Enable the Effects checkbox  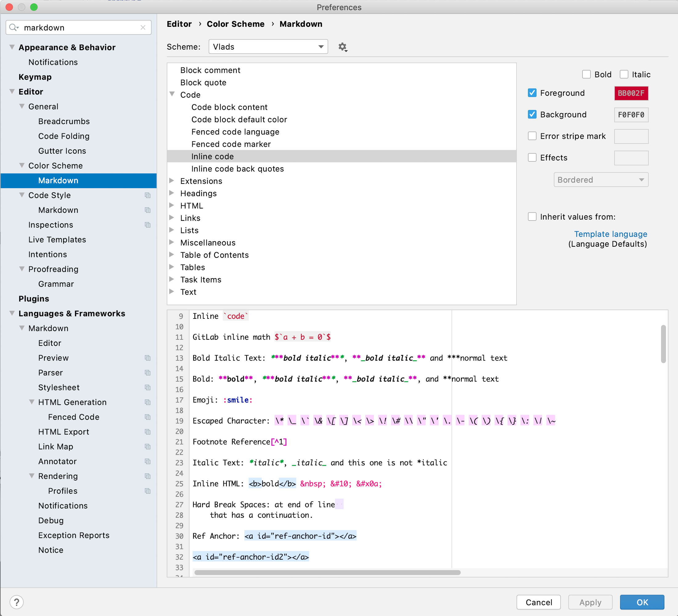[x=532, y=158]
